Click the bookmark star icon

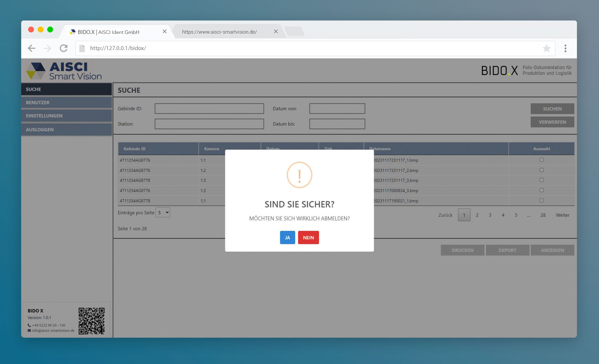click(546, 48)
